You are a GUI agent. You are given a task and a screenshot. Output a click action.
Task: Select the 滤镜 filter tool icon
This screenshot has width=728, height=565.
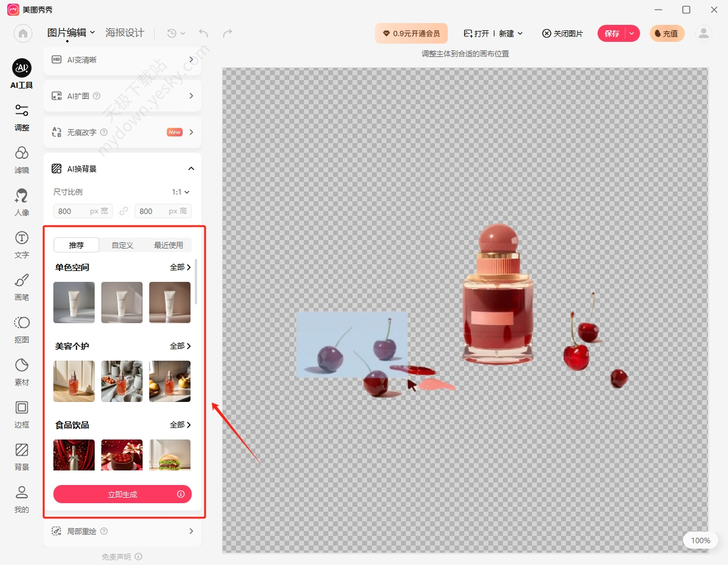click(22, 159)
